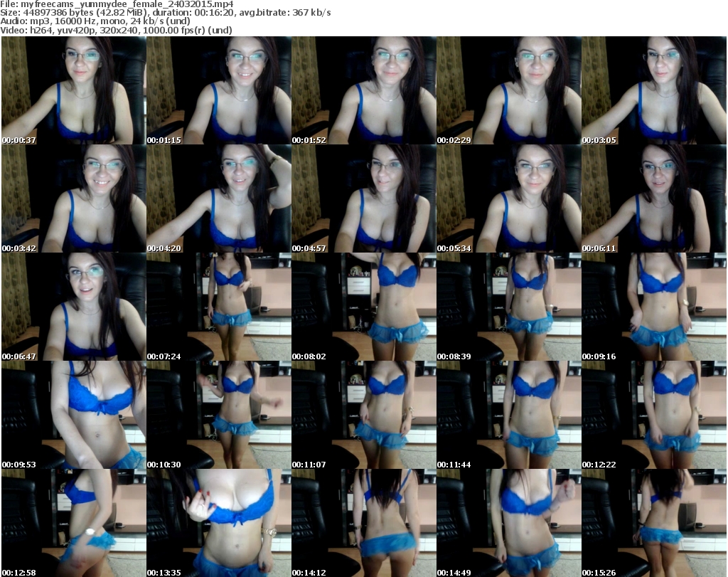Open the frame at 00:12:58

pyautogui.click(x=74, y=523)
